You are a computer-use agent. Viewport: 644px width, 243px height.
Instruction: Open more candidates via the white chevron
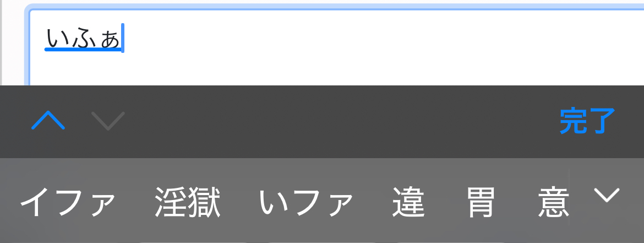tap(607, 195)
